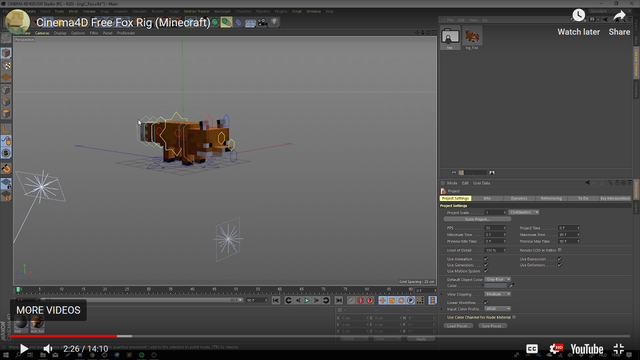Open the video title link

[x=123, y=22]
